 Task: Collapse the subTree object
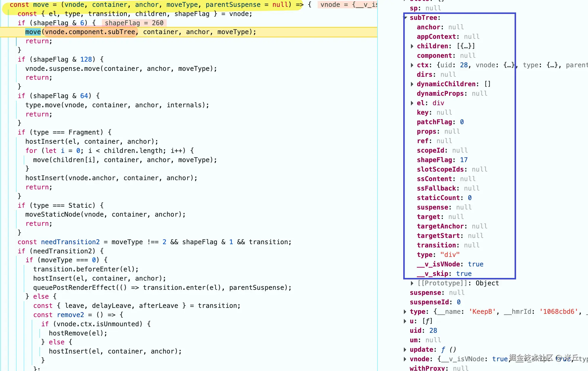406,18
